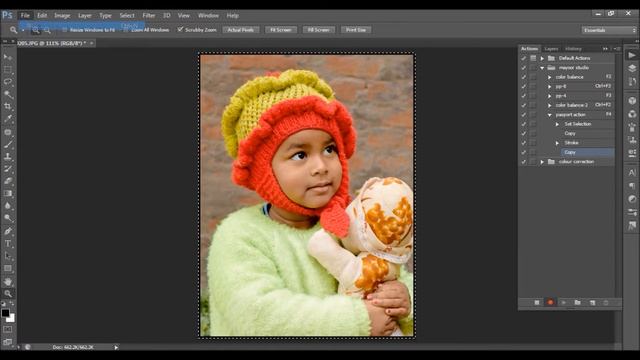Image resolution: width=640 pixels, height=360 pixels.
Task: Expand the Stroke step
Action: 557,143
